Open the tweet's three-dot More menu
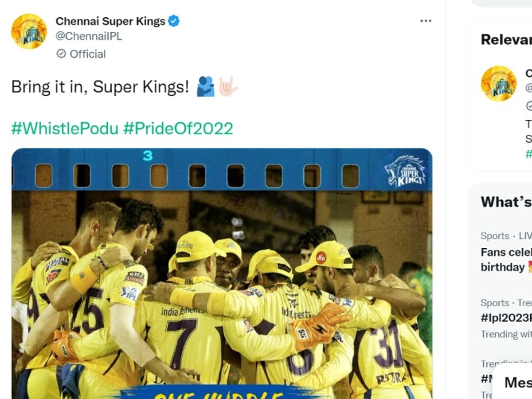 point(426,21)
